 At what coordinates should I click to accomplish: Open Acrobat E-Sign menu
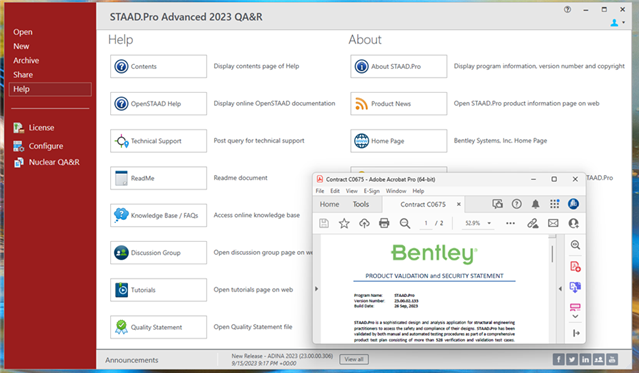(x=371, y=191)
